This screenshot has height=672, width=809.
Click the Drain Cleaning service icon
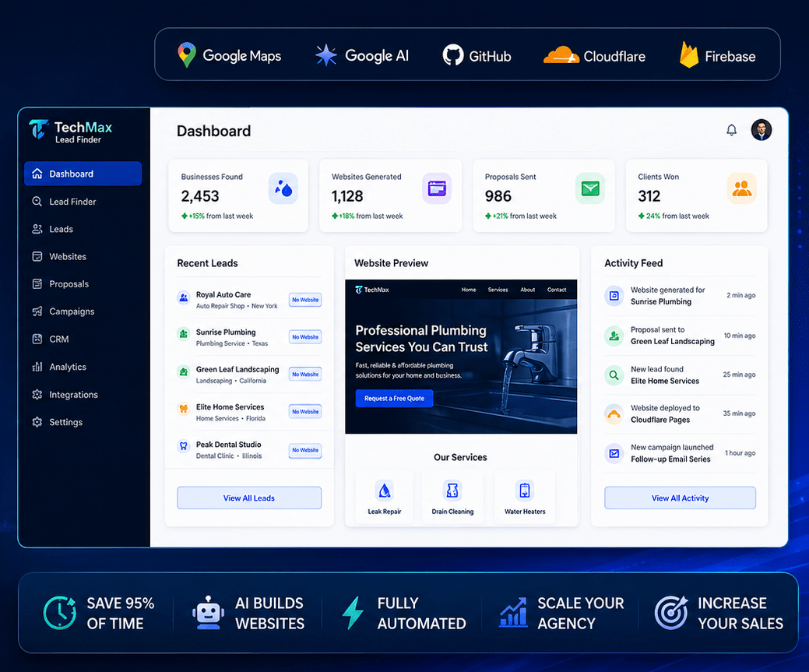click(452, 491)
